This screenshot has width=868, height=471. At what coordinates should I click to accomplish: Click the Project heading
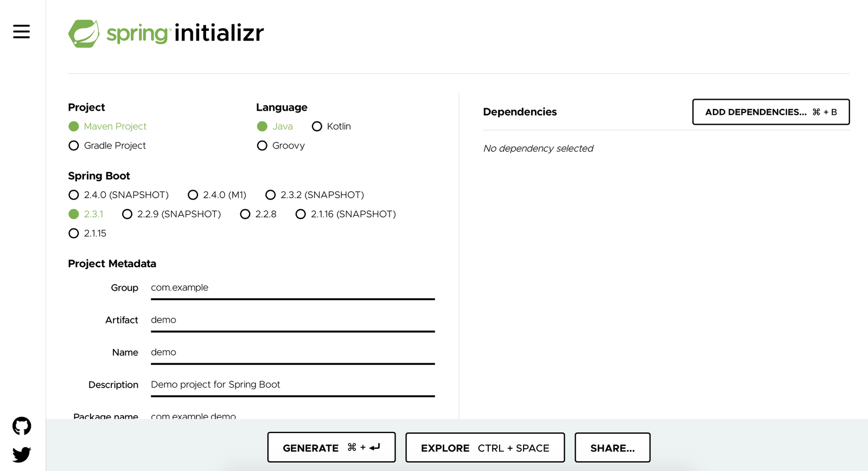pos(86,107)
